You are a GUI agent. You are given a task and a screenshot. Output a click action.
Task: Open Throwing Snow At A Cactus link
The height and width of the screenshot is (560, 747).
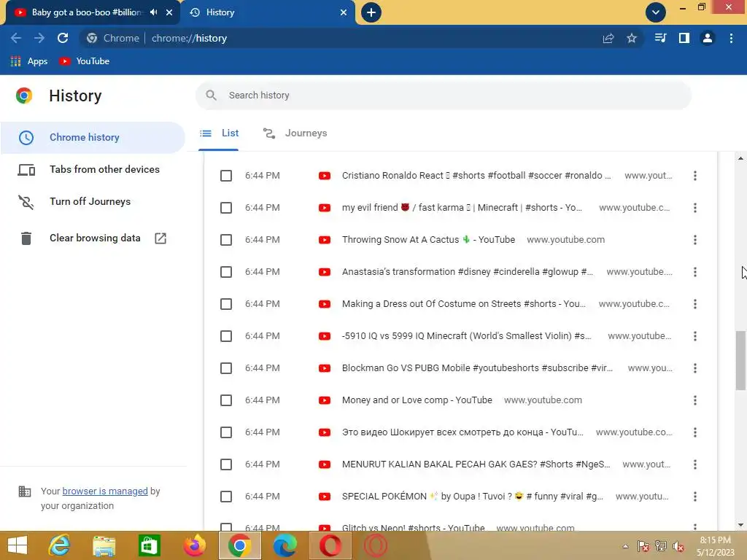(x=428, y=240)
